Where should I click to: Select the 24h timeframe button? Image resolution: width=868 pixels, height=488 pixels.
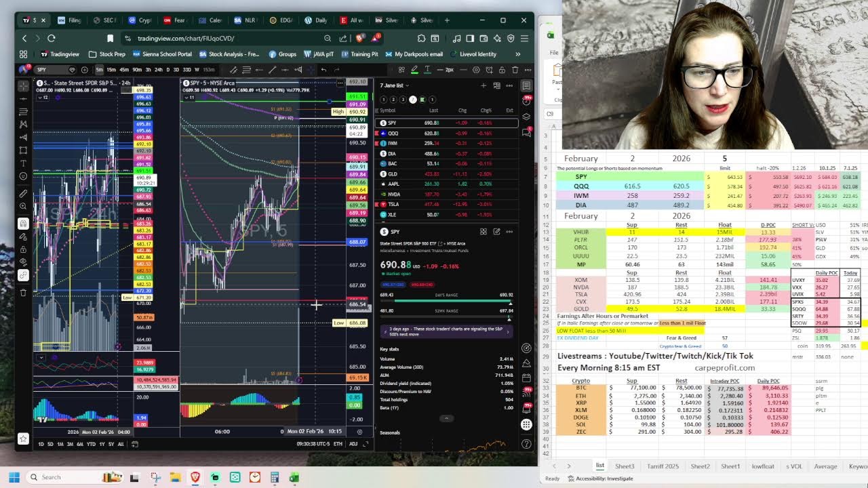coord(159,69)
